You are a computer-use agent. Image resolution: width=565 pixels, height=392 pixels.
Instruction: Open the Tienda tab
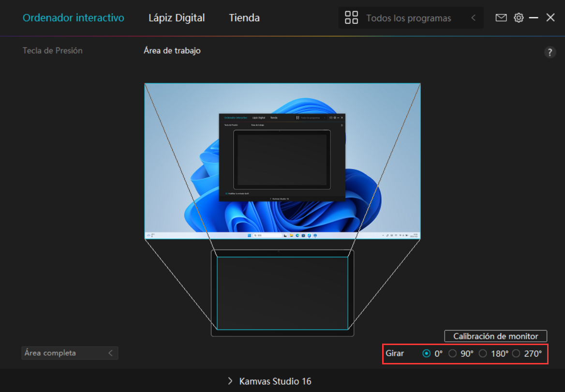(244, 18)
